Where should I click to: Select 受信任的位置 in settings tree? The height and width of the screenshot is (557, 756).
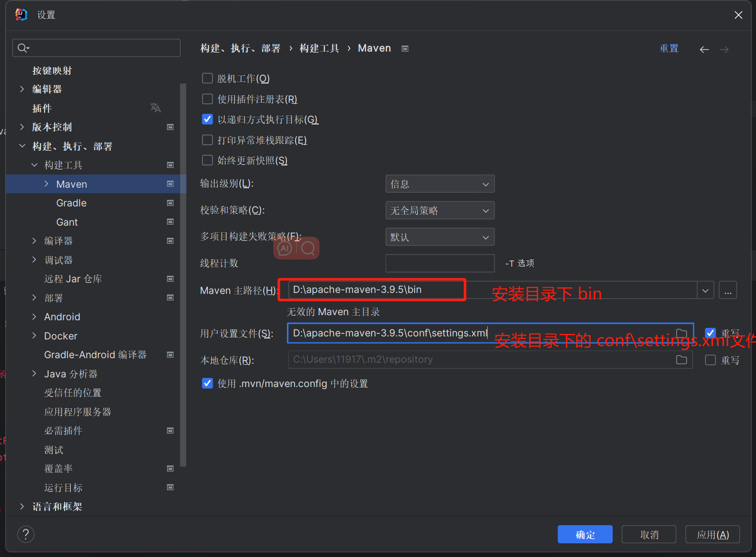(73, 393)
